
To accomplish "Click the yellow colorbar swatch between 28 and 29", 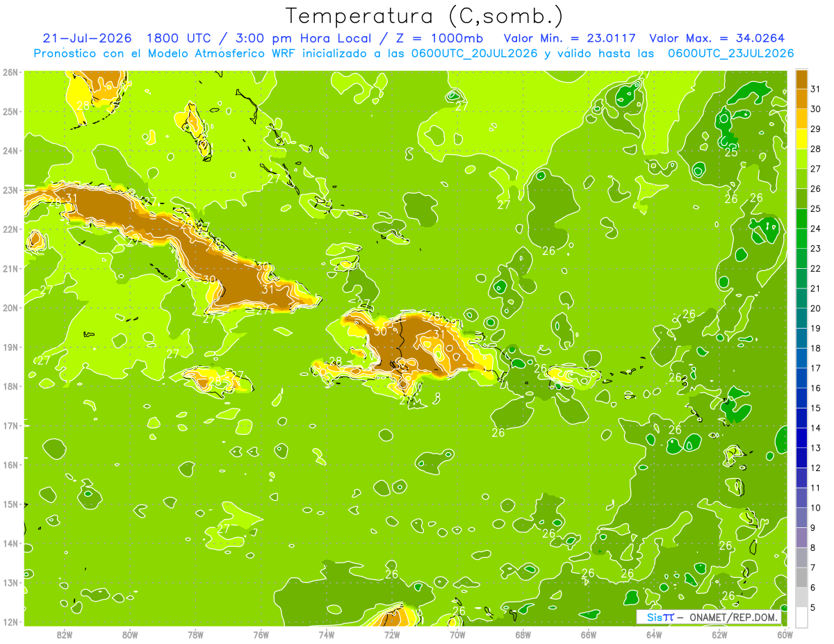I will 801,139.
